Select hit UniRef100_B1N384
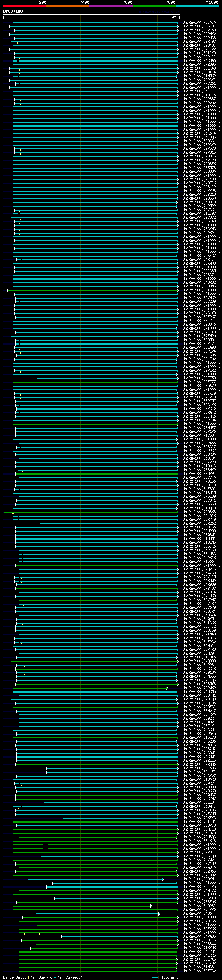222x980 pixels. click(199, 967)
